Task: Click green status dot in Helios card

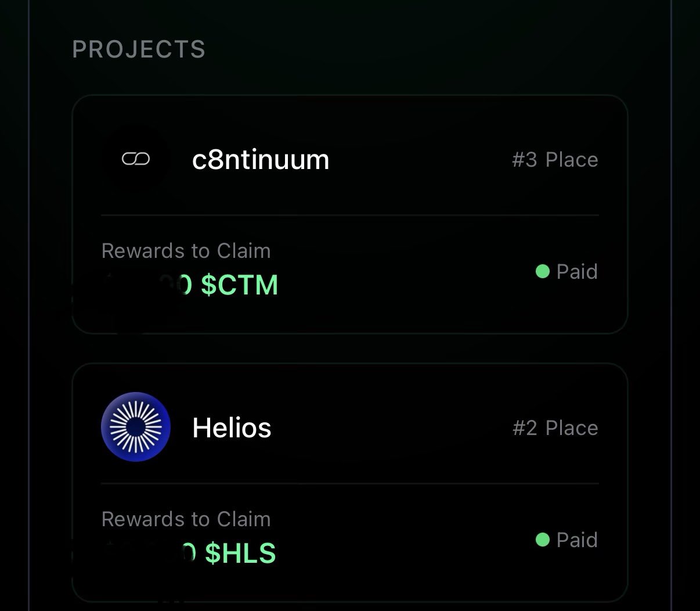Action: pyautogui.click(x=543, y=540)
